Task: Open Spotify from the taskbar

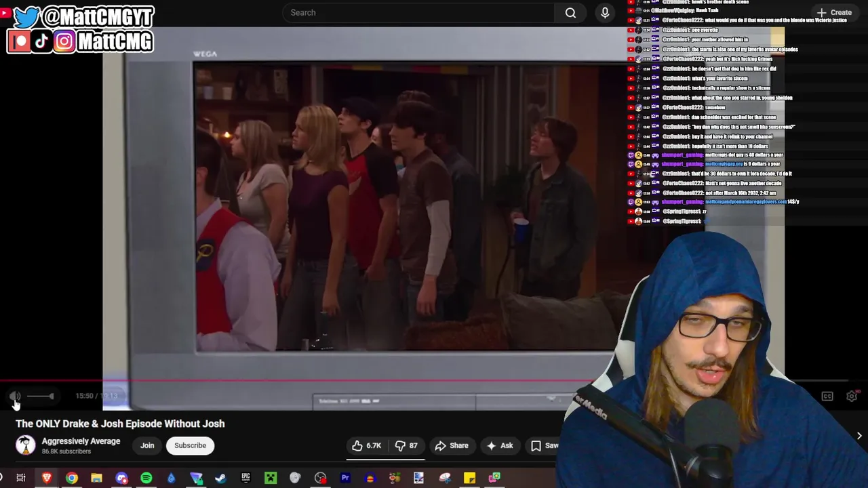Action: click(146, 478)
